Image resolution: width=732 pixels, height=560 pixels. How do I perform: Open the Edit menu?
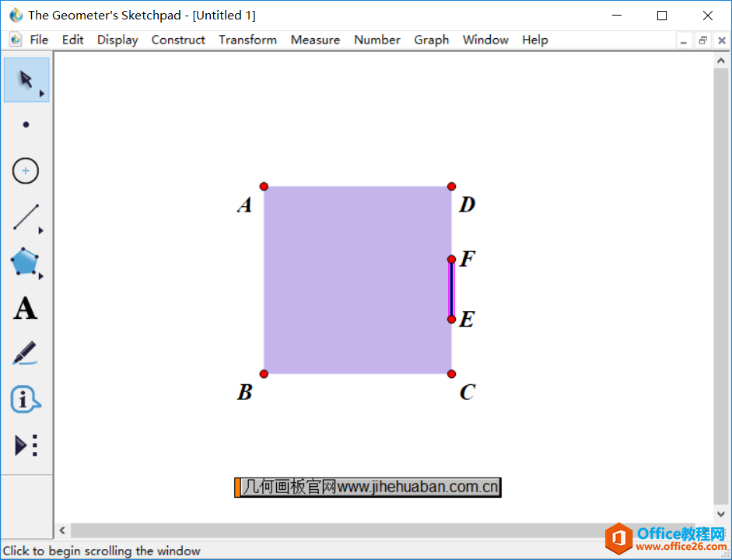pyautogui.click(x=73, y=40)
